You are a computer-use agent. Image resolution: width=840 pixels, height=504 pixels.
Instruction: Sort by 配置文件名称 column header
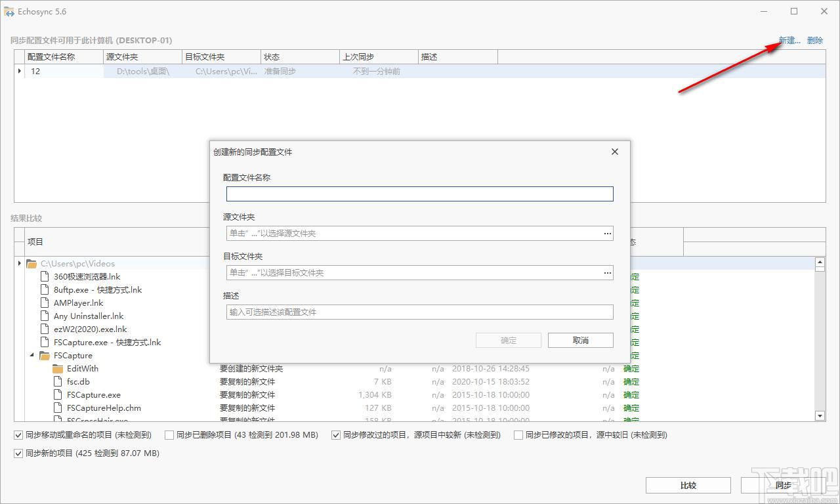[64, 57]
